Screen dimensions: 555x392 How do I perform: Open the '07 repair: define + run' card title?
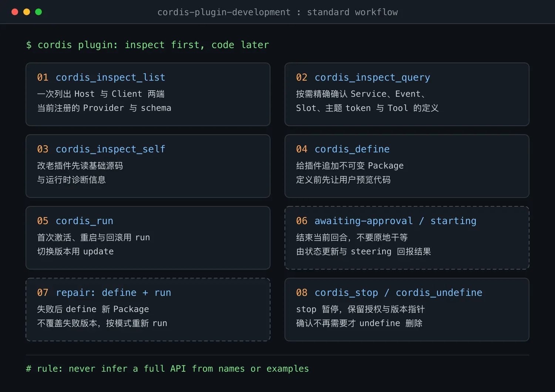point(104,293)
